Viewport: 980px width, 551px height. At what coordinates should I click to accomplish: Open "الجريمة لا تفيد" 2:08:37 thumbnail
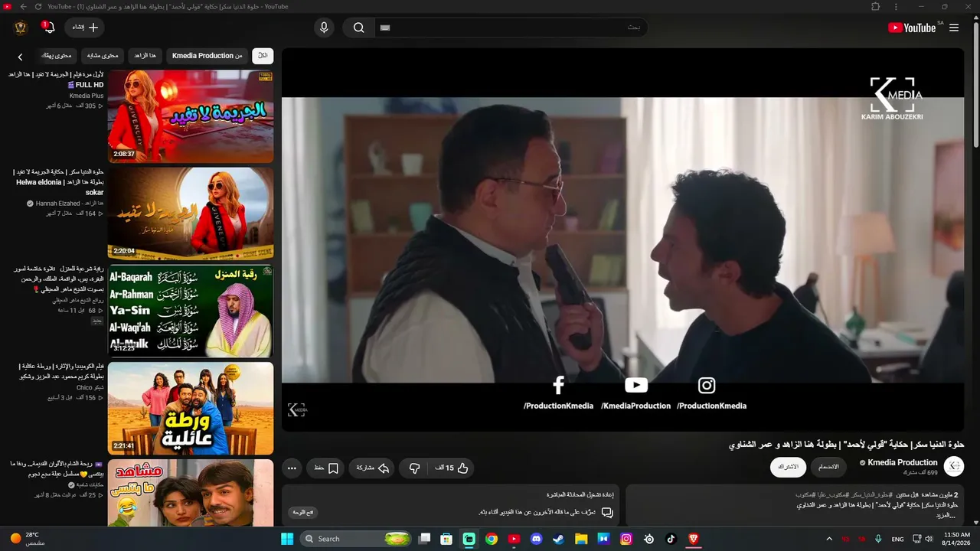coord(191,116)
